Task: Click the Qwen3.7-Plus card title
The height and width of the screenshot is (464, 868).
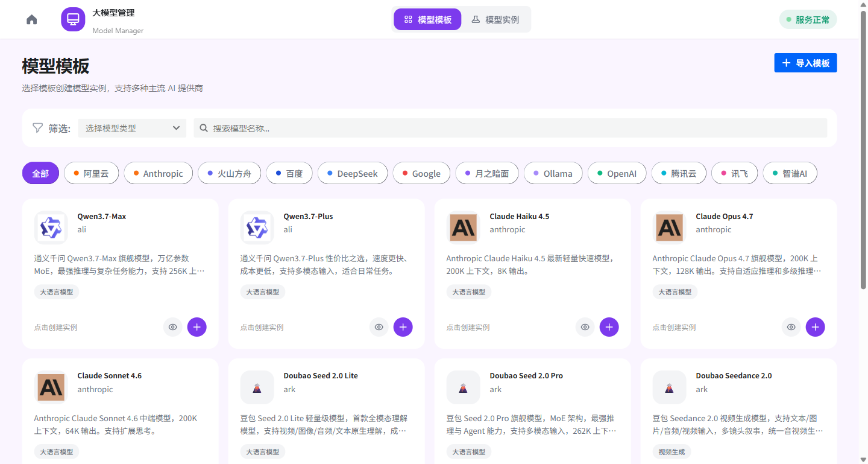Action: pyautogui.click(x=308, y=216)
